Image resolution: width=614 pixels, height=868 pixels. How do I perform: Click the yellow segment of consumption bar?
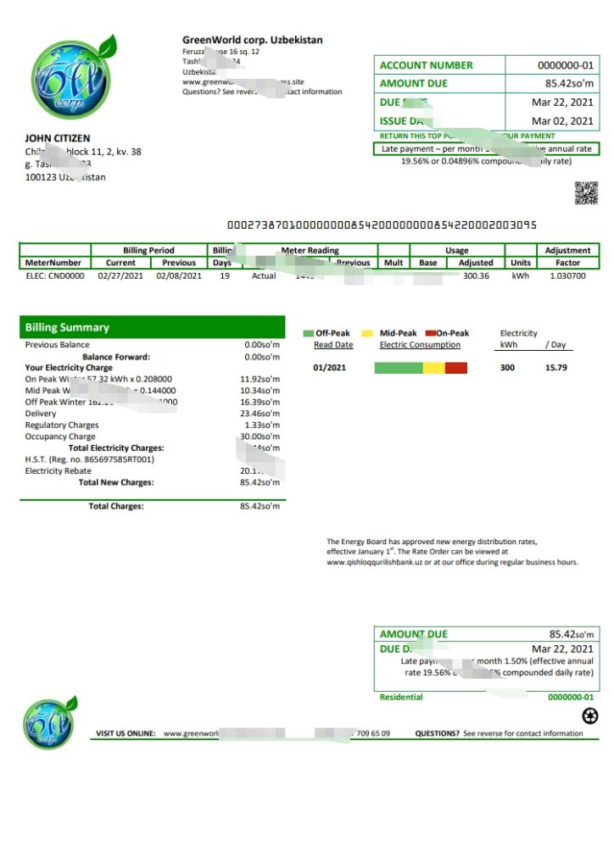click(434, 368)
